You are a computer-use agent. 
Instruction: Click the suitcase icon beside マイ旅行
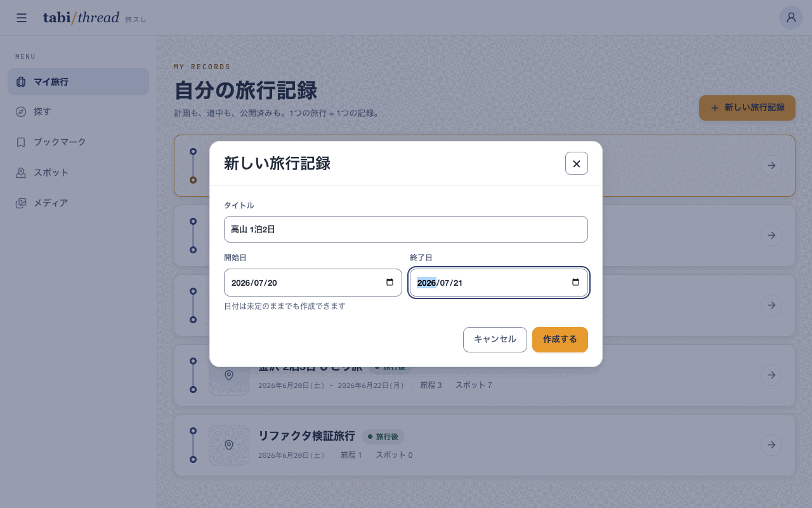(x=21, y=82)
